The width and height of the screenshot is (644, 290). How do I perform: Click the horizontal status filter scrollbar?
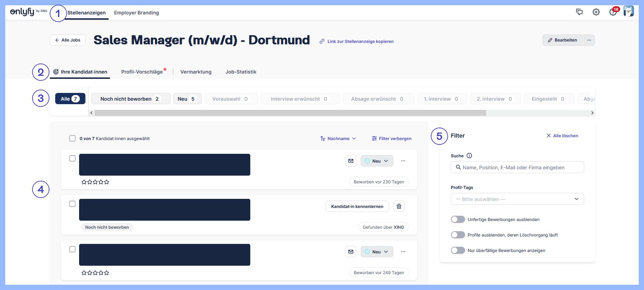tap(290, 113)
